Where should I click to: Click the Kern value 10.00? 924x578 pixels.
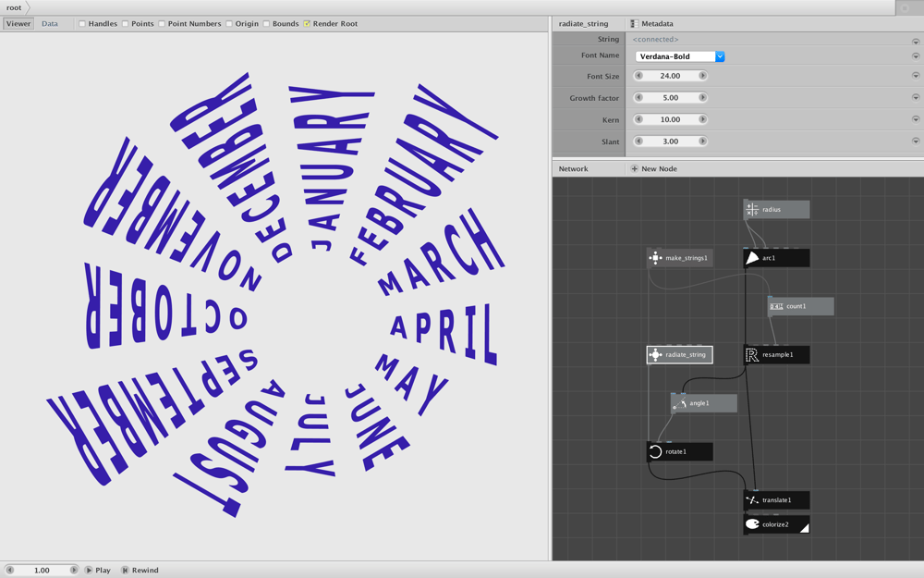click(670, 119)
